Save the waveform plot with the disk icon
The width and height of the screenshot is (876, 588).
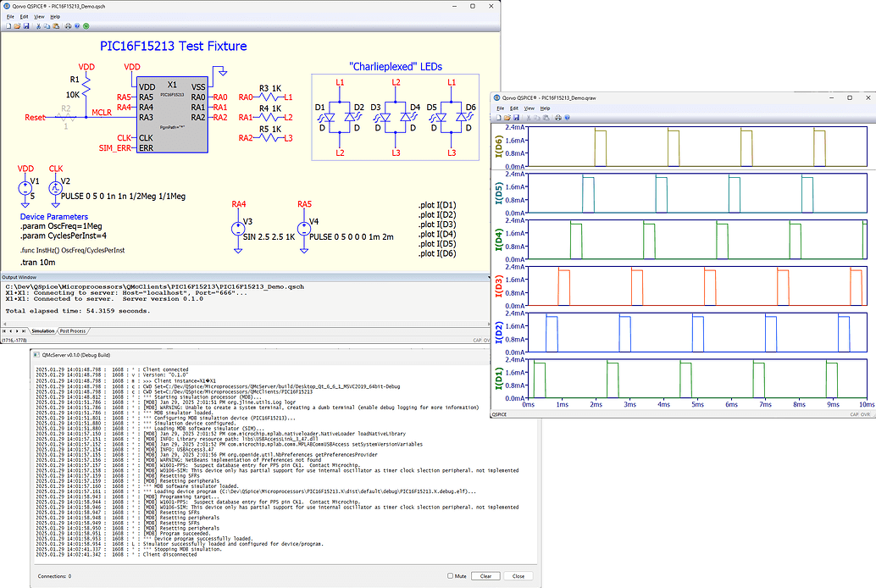point(516,118)
